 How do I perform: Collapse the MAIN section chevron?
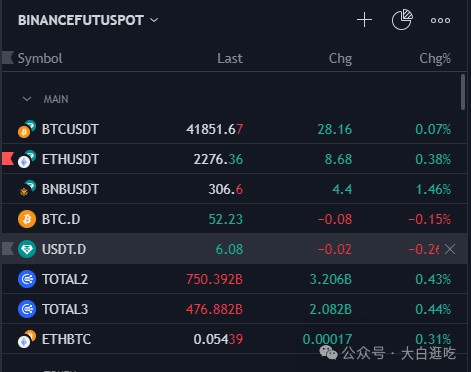pyautogui.click(x=27, y=99)
